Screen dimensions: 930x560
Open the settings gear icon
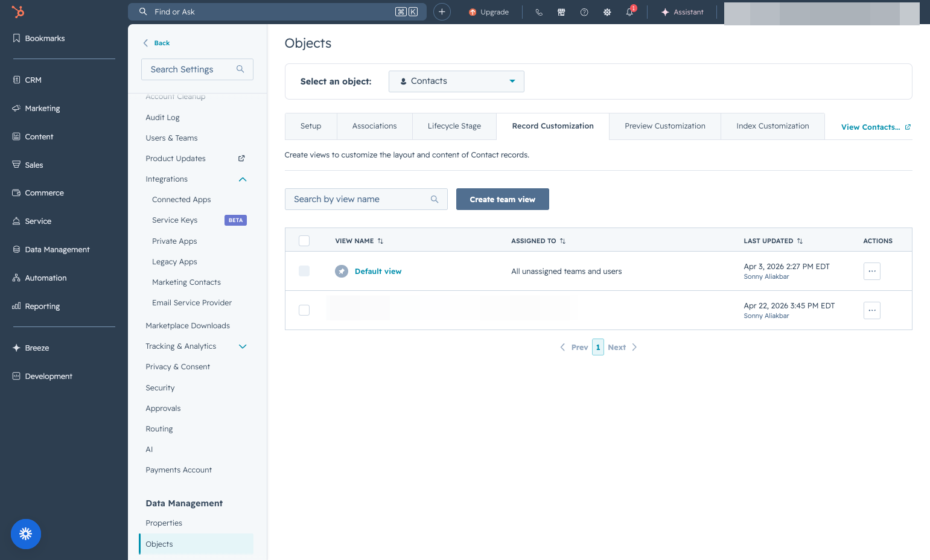tap(607, 11)
